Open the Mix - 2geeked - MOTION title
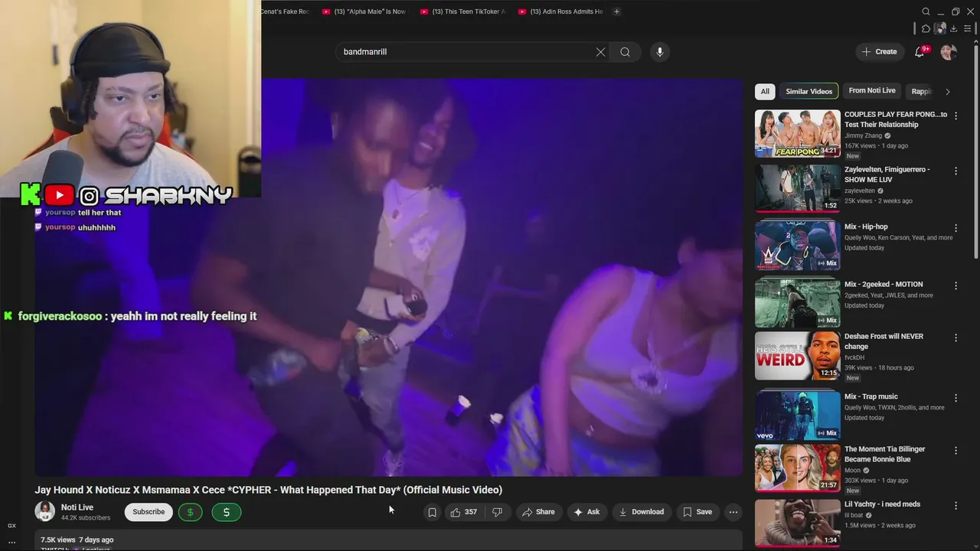This screenshot has width=980, height=551. click(884, 285)
